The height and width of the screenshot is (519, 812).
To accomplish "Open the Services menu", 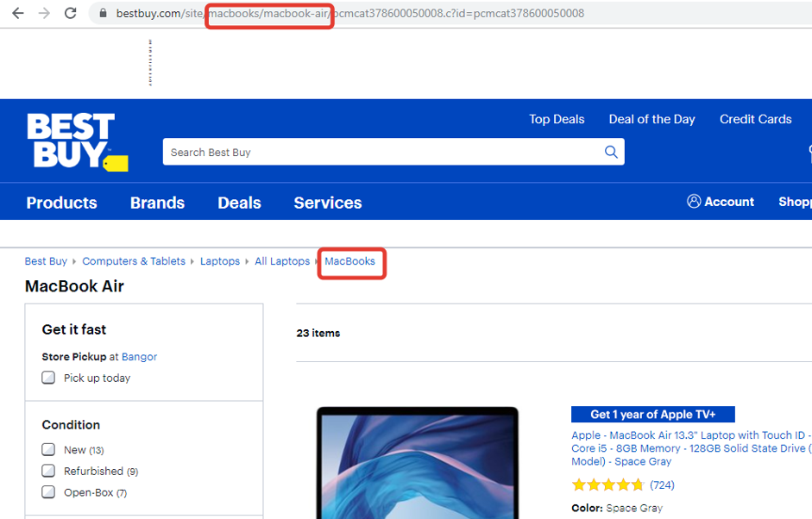I will [327, 203].
